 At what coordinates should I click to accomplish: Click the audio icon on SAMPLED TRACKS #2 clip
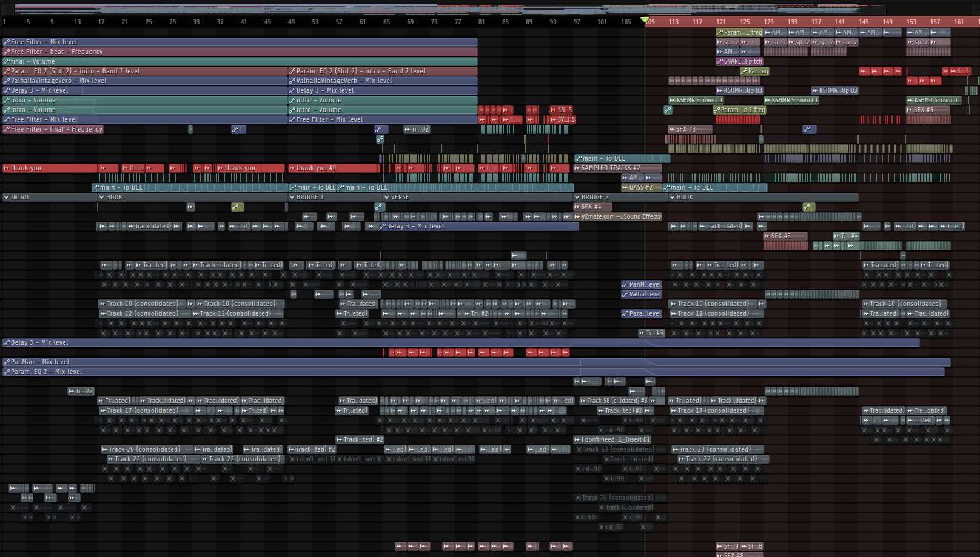(x=577, y=168)
